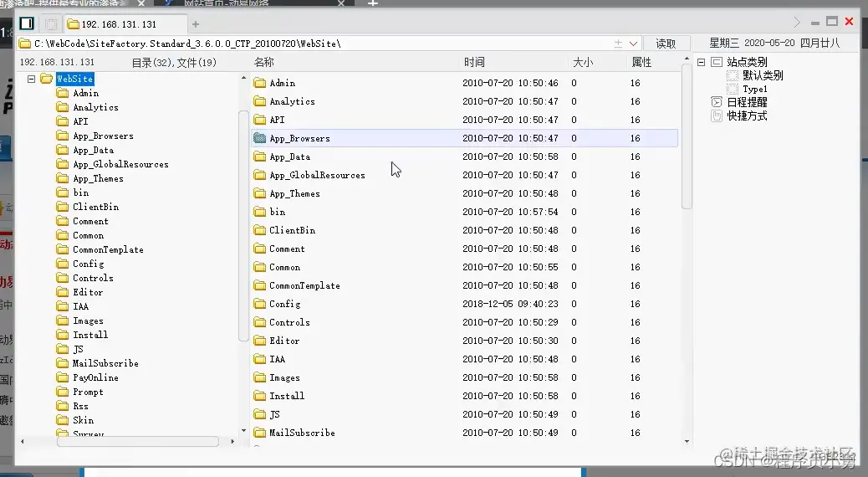This screenshot has height=477, width=868.
Task: Click the tree panel horizontal scrollbar
Action: point(137,442)
